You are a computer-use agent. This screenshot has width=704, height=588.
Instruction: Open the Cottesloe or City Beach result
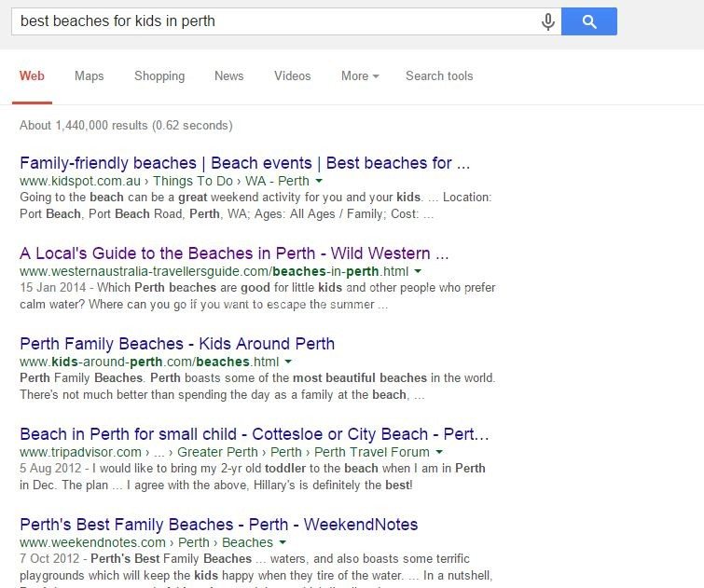point(254,434)
